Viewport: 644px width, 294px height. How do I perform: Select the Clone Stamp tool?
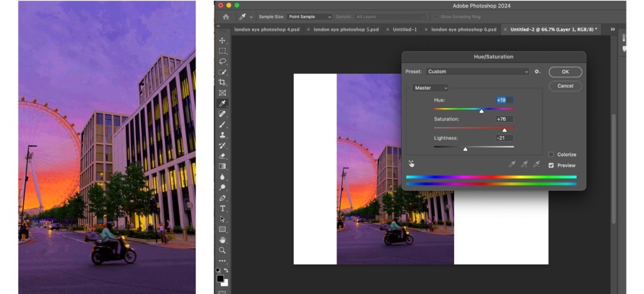coord(222,135)
